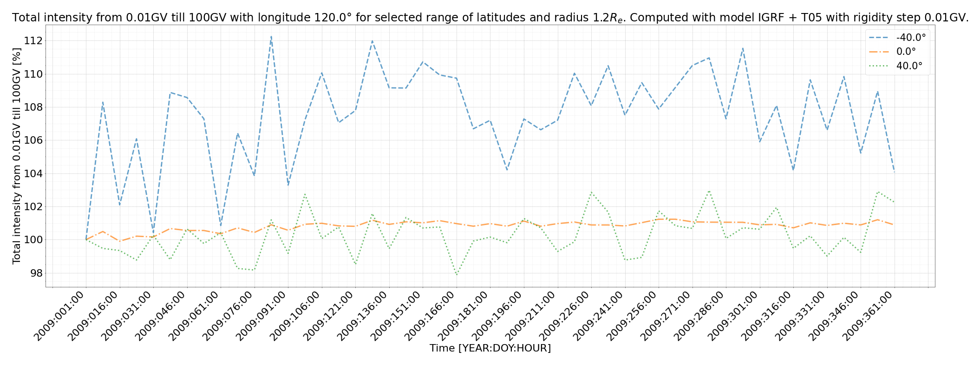
Task: Click the shared starting point of all lines at 100
Action: (86, 240)
